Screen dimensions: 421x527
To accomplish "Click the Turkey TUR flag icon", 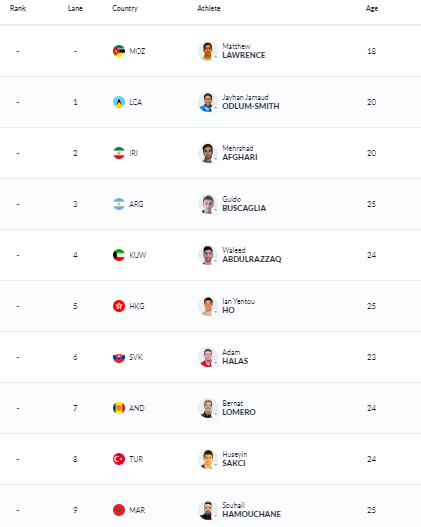I will click(119, 459).
